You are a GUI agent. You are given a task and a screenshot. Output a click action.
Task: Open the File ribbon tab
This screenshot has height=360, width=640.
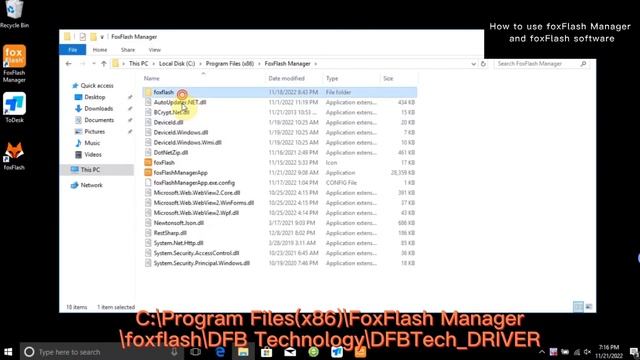(73, 50)
